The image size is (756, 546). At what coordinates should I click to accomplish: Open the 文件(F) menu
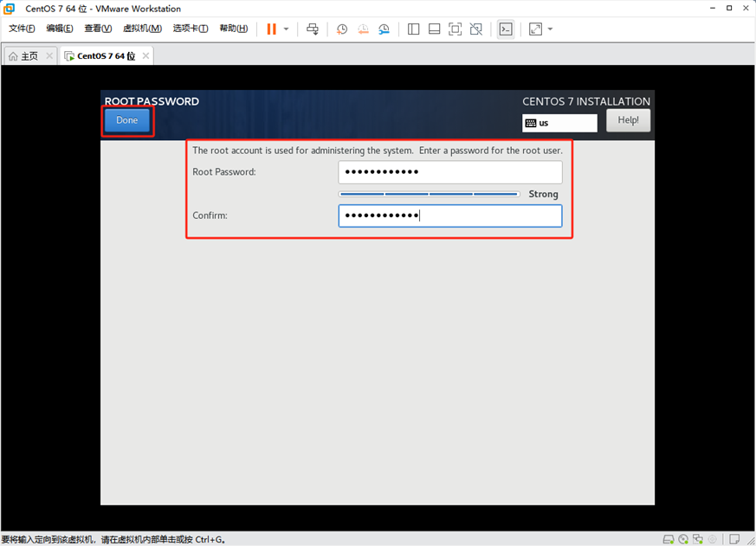[x=23, y=29]
